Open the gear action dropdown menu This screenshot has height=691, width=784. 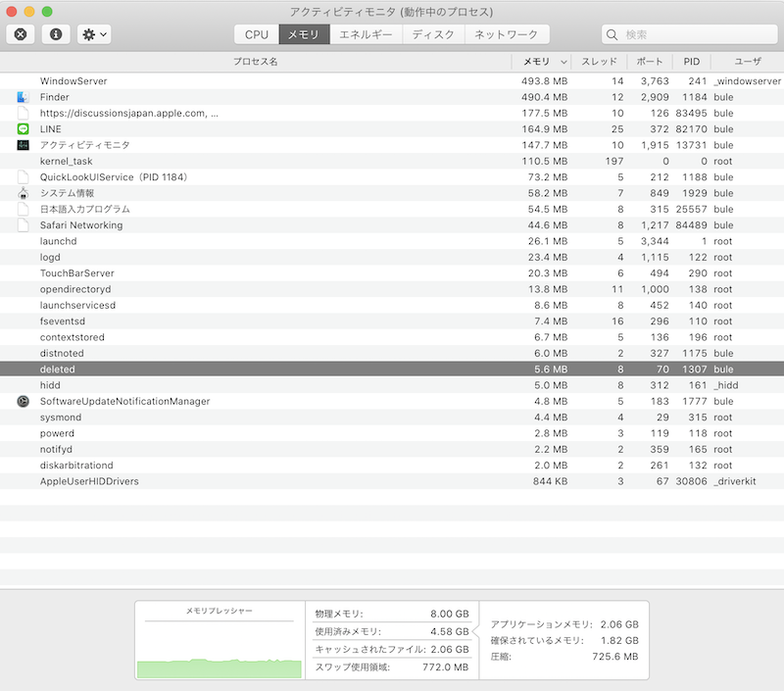click(94, 34)
